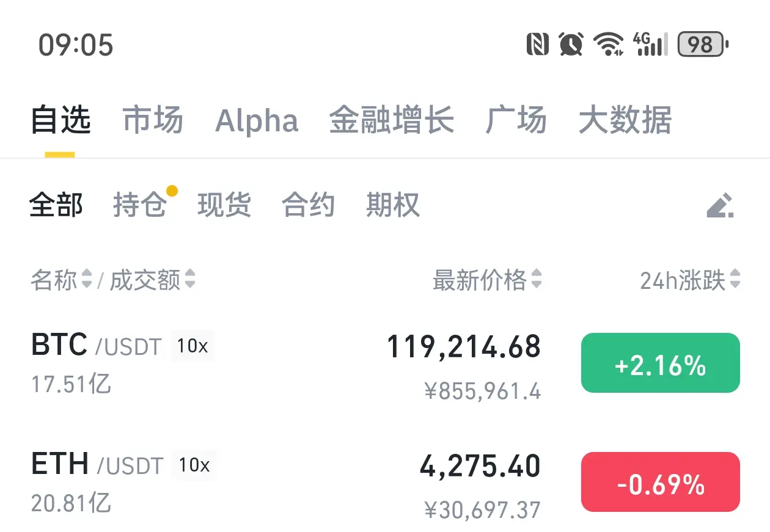The width and height of the screenshot is (770, 532).
Task: Toggle BTC +2.16% change display
Action: 660,363
